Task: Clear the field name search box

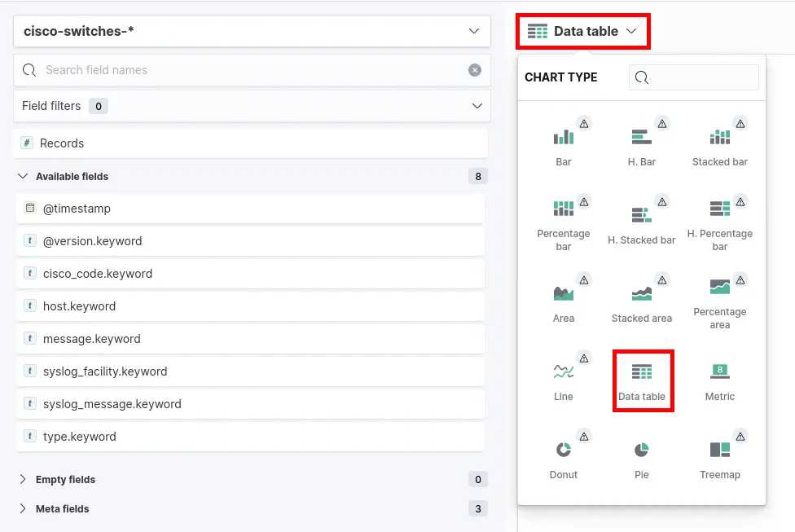Action: click(x=475, y=70)
